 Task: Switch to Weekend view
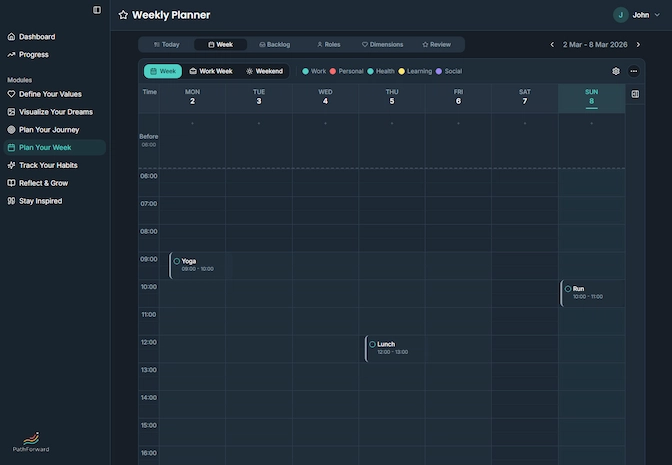tap(264, 71)
